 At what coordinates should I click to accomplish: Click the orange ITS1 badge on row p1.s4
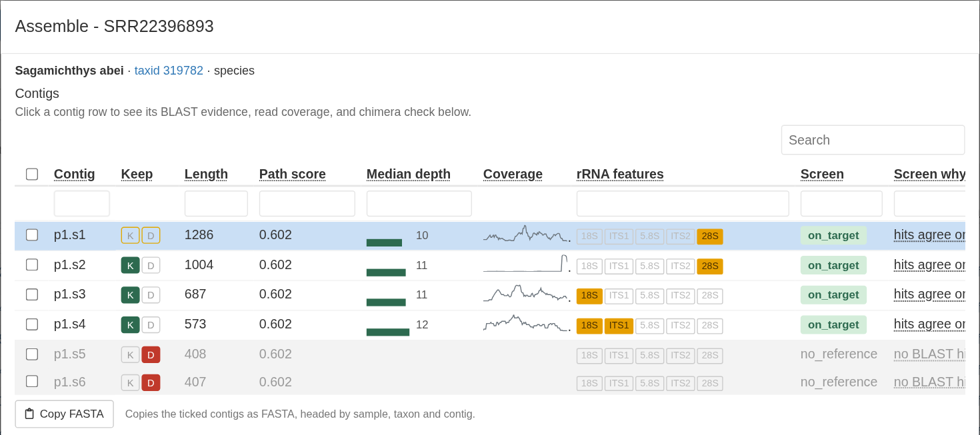click(x=619, y=326)
